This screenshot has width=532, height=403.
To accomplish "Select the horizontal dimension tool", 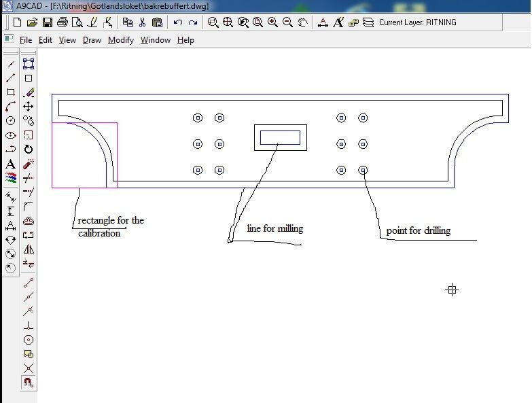I will click(x=11, y=226).
